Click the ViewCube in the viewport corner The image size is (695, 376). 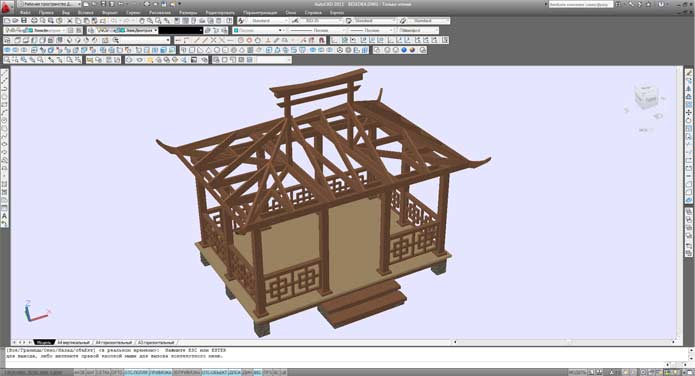pos(646,98)
